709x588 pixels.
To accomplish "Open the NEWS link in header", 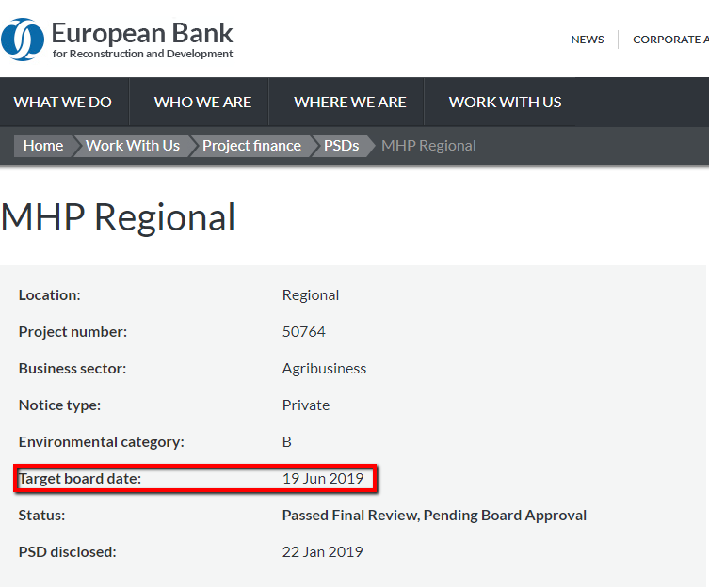I will [x=587, y=40].
